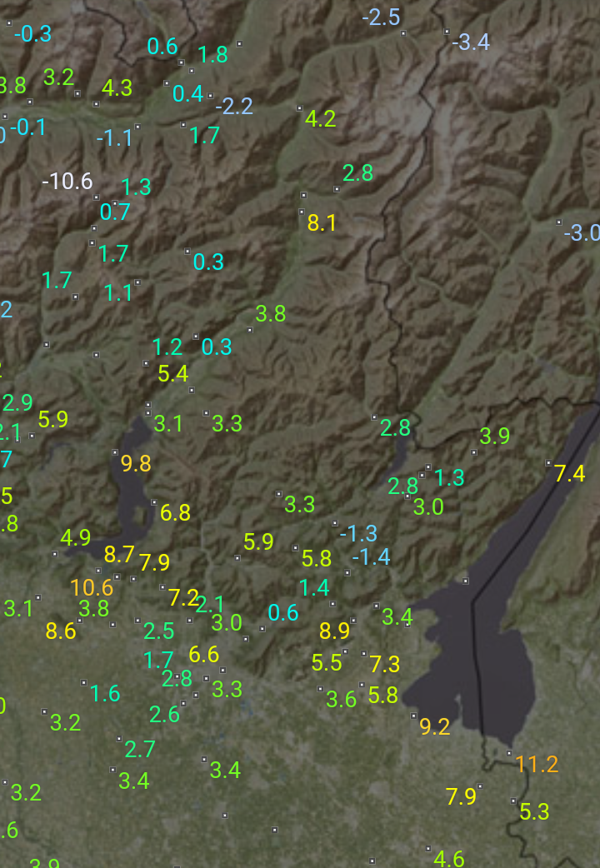
Task: Click the -2.2 temperature label
Action: pyautogui.click(x=233, y=106)
